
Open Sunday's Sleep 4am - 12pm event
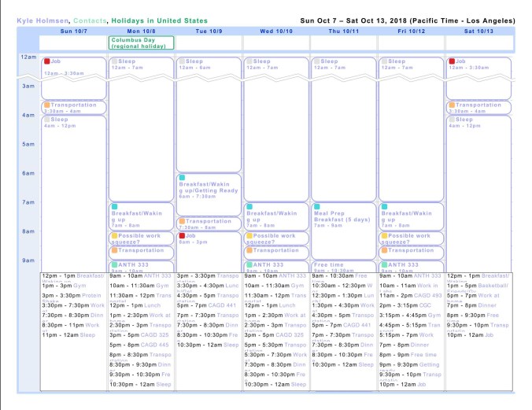point(74,194)
